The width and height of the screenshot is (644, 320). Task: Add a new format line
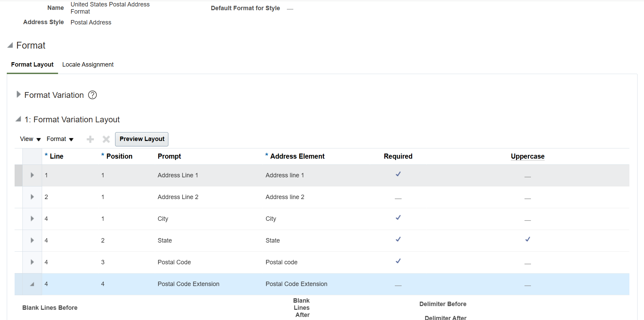pos(90,139)
